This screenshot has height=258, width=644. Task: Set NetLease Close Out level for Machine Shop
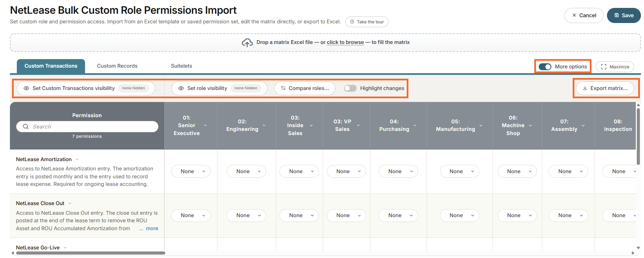(x=517, y=215)
